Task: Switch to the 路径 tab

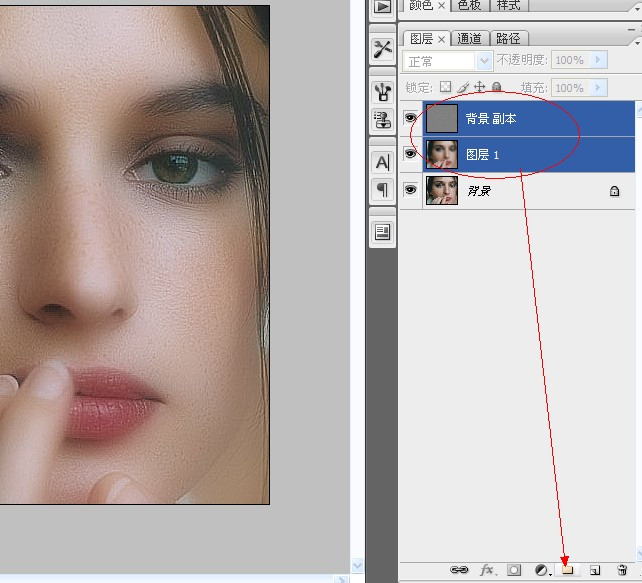Action: pyautogui.click(x=509, y=39)
